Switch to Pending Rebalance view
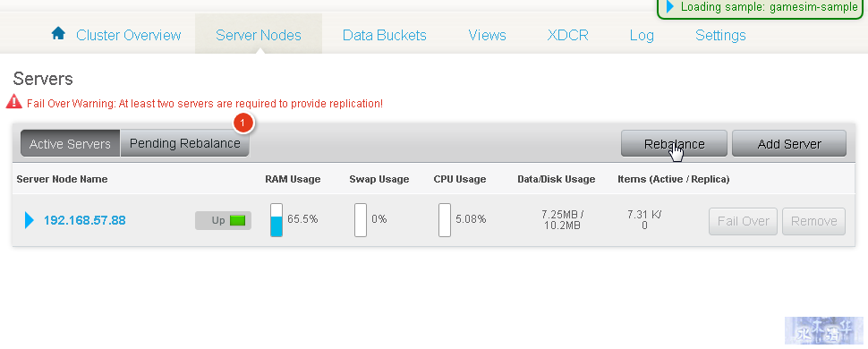 [x=185, y=143]
